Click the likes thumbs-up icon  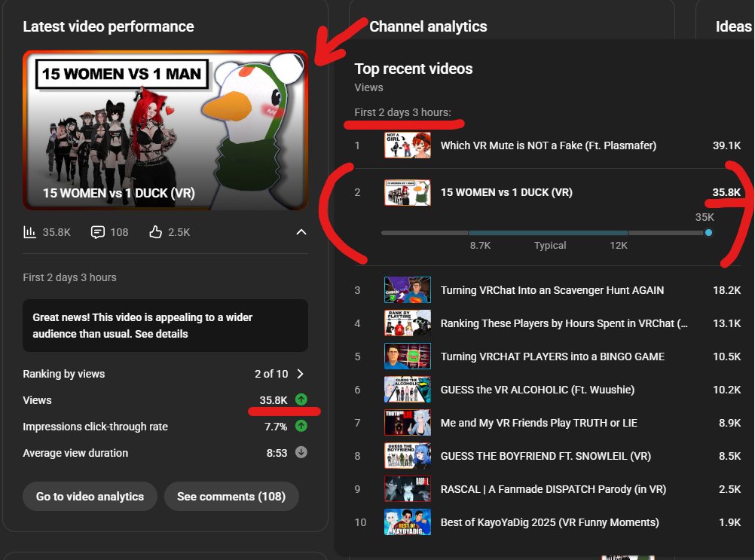click(x=155, y=232)
